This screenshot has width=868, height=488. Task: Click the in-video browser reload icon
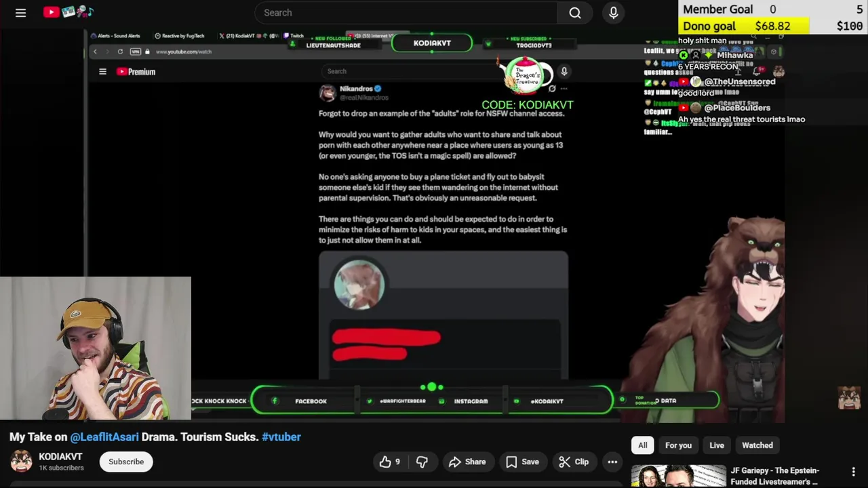[121, 52]
